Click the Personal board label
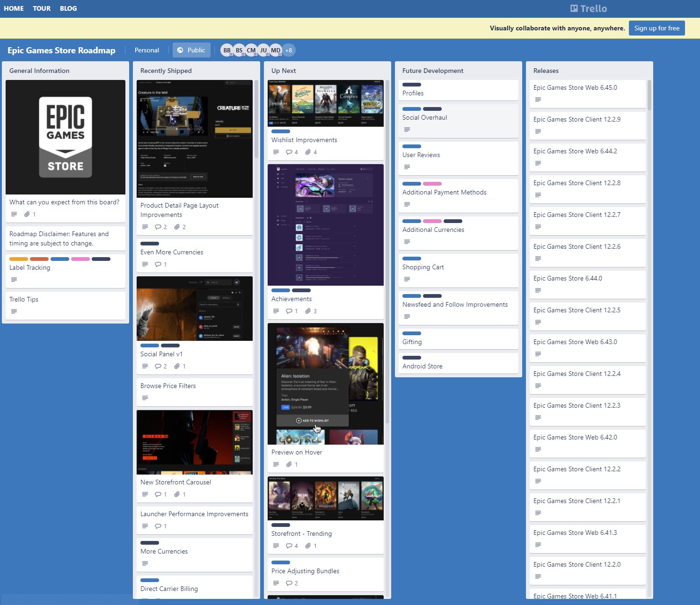This screenshot has height=605, width=700. click(x=147, y=50)
